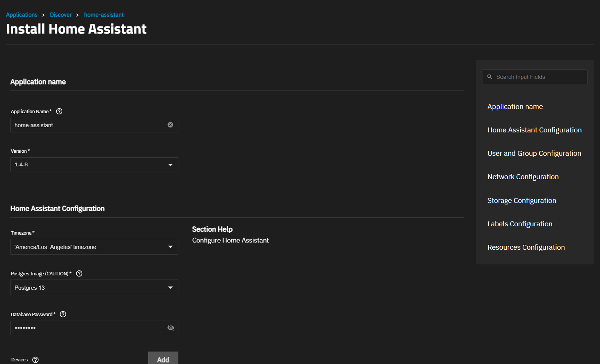Jump to Network Configuration section
This screenshot has height=364, width=600.
(x=523, y=177)
